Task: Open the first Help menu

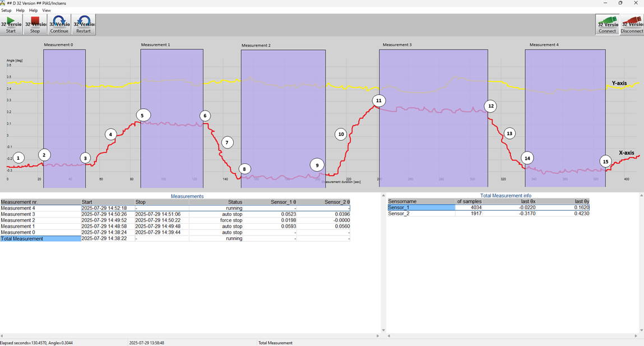Action: pyautogui.click(x=20, y=10)
